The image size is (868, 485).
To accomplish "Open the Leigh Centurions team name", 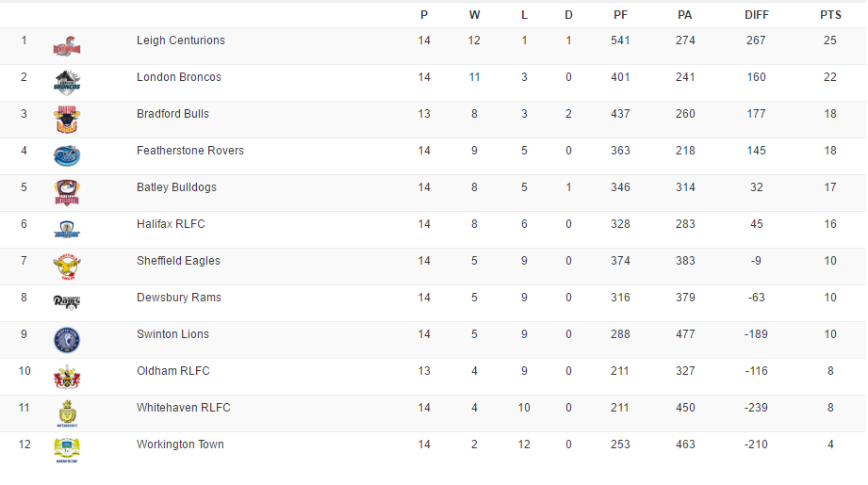I will coord(181,41).
